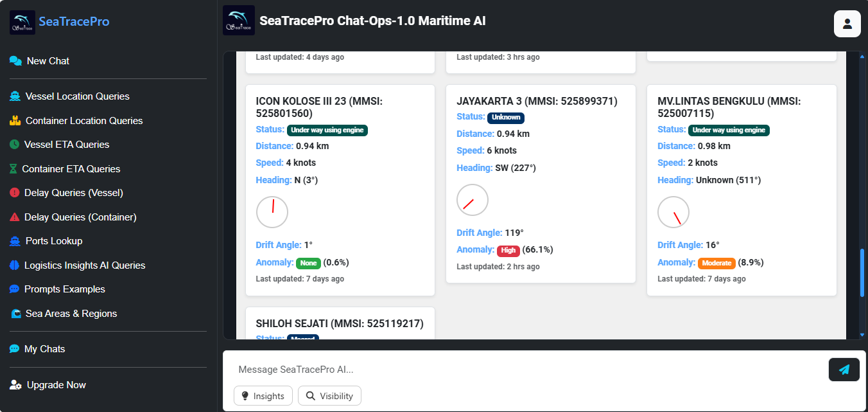Screen dimensions: 868x412
Task: Click MV.LINTAS BENGKULU status badge
Action: (x=729, y=130)
